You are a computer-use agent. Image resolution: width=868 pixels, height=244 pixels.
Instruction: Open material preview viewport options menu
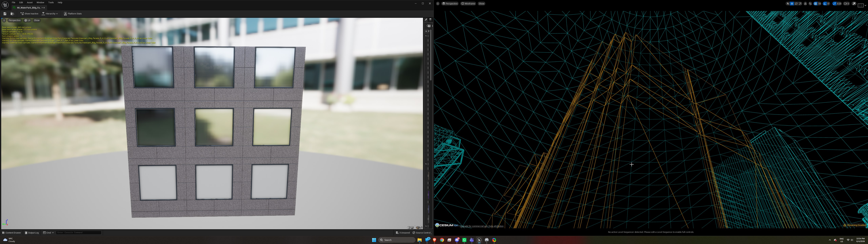[x=4, y=20]
